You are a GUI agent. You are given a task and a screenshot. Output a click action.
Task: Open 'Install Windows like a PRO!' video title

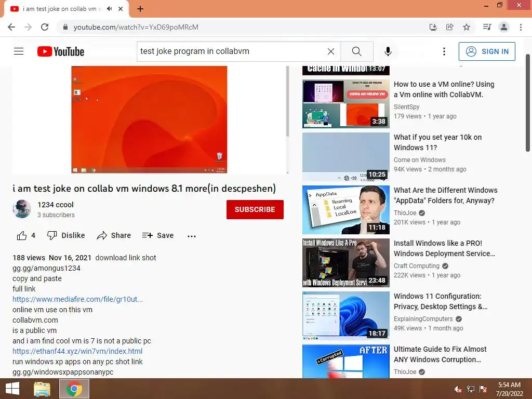click(x=445, y=248)
